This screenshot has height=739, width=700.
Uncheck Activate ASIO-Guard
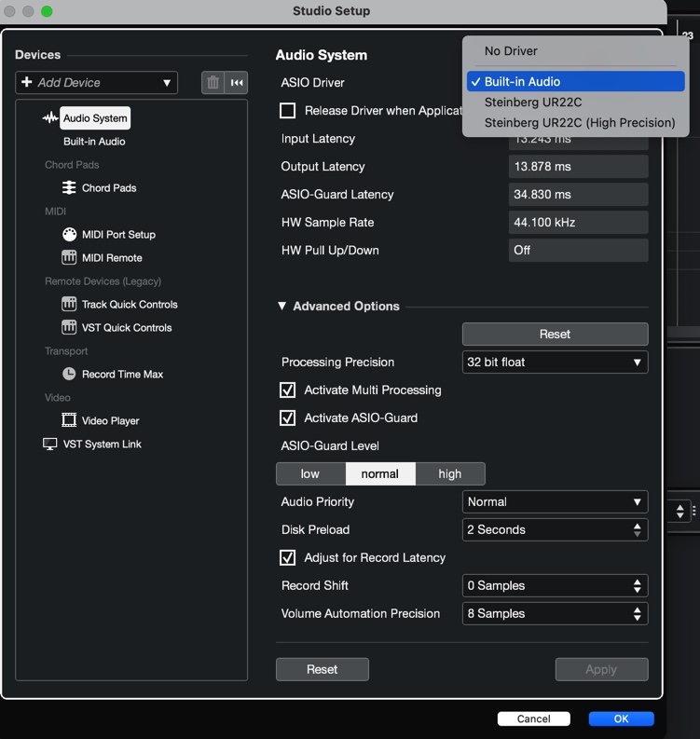click(x=287, y=418)
